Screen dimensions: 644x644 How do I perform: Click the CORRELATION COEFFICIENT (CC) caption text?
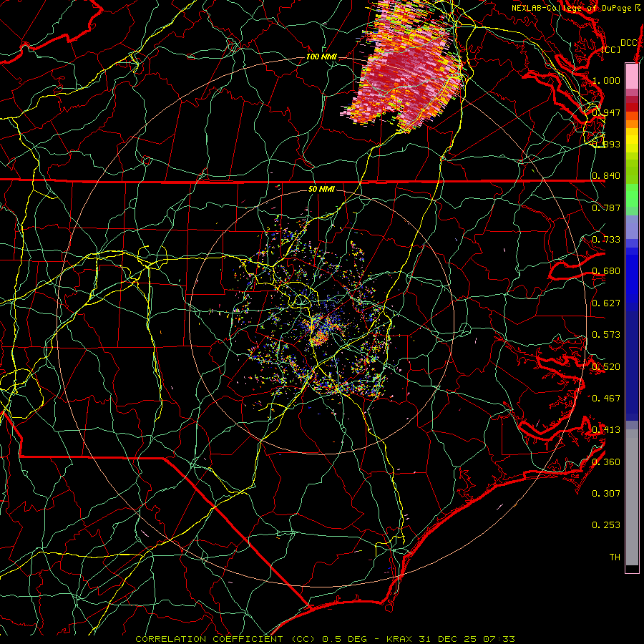225,639
